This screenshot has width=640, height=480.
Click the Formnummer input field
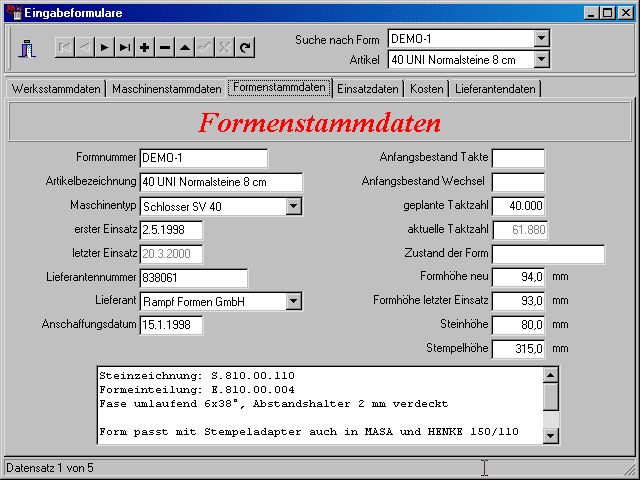click(203, 158)
